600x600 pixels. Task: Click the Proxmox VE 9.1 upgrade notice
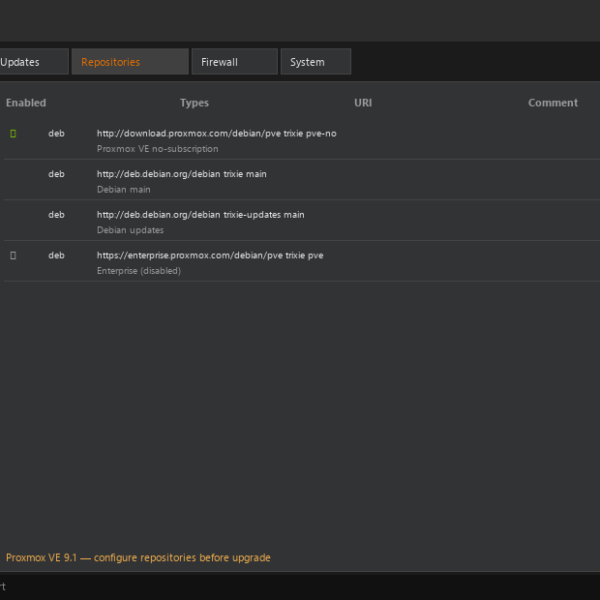pyautogui.click(x=138, y=558)
